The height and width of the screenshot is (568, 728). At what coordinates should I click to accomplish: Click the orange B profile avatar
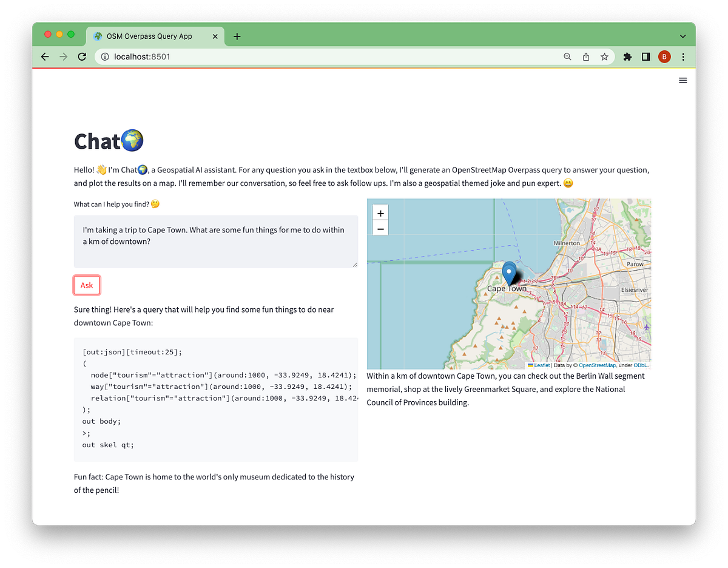coord(664,56)
